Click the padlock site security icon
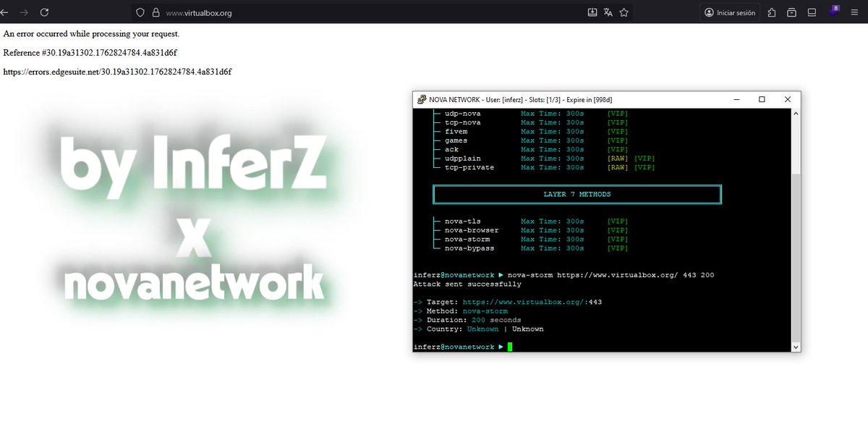868x422 pixels. [155, 12]
